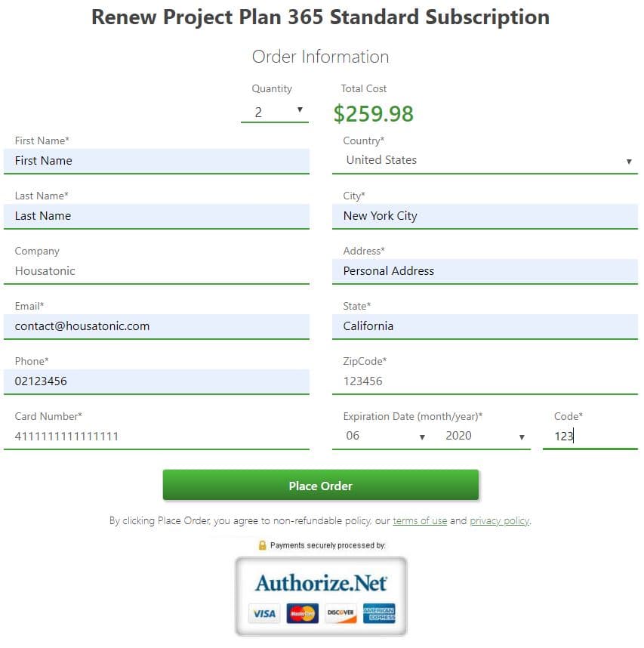Click the American Express icon
The image size is (644, 648).
click(x=379, y=613)
